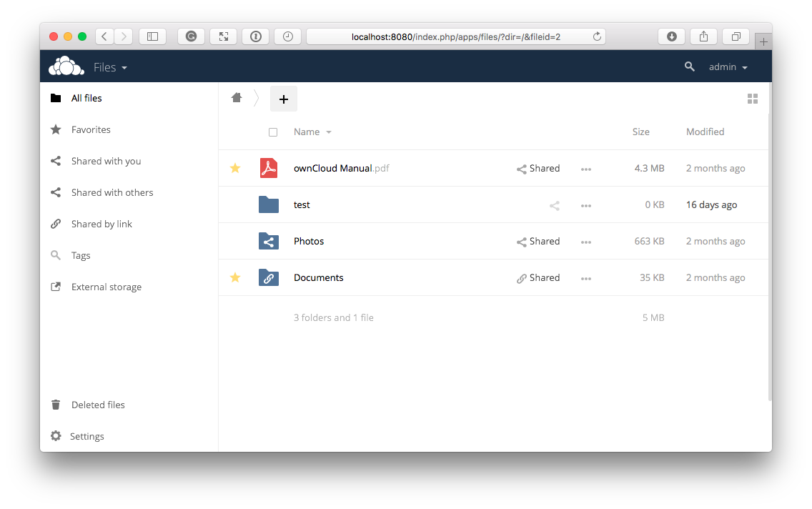Open search with the magnifier icon
Image resolution: width=812 pixels, height=509 pixels.
(689, 66)
